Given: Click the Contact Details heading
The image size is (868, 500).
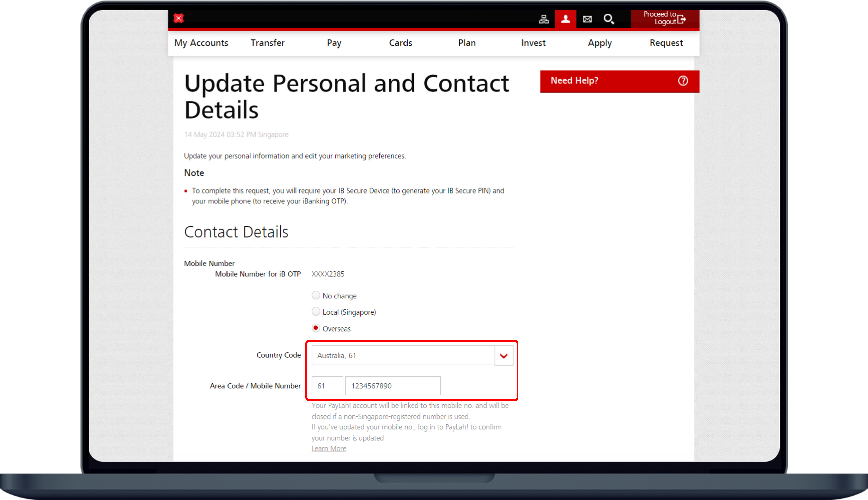Looking at the screenshot, I should click(x=236, y=232).
